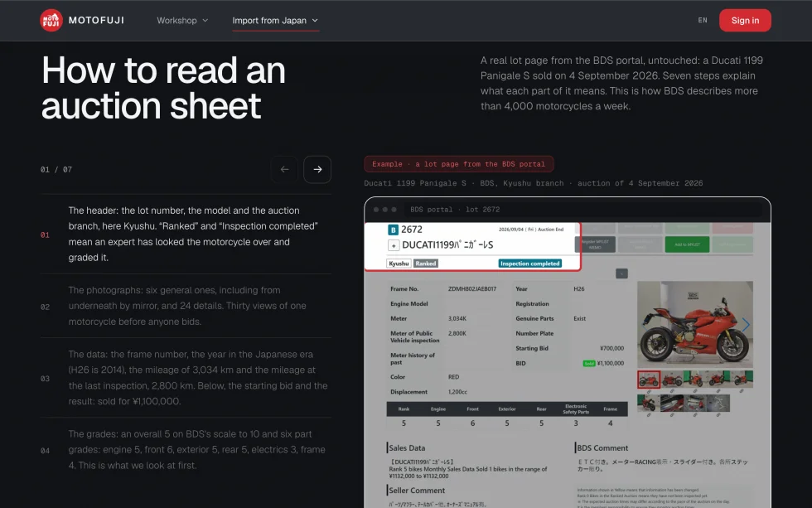Screen dimensions: 812x508
Task: Click the Register MYLIST MEMO button
Action: [595, 244]
